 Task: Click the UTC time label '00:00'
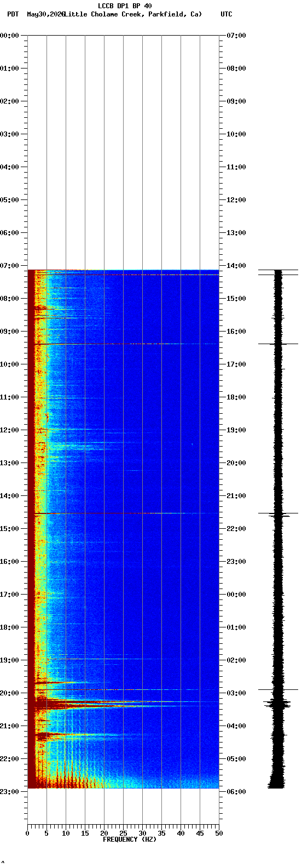click(236, 595)
